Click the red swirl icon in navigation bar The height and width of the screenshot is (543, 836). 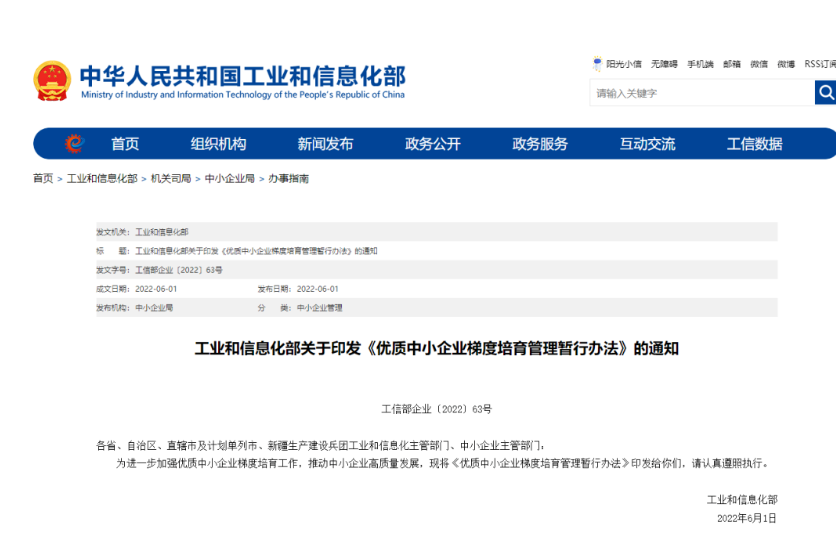coord(74,144)
